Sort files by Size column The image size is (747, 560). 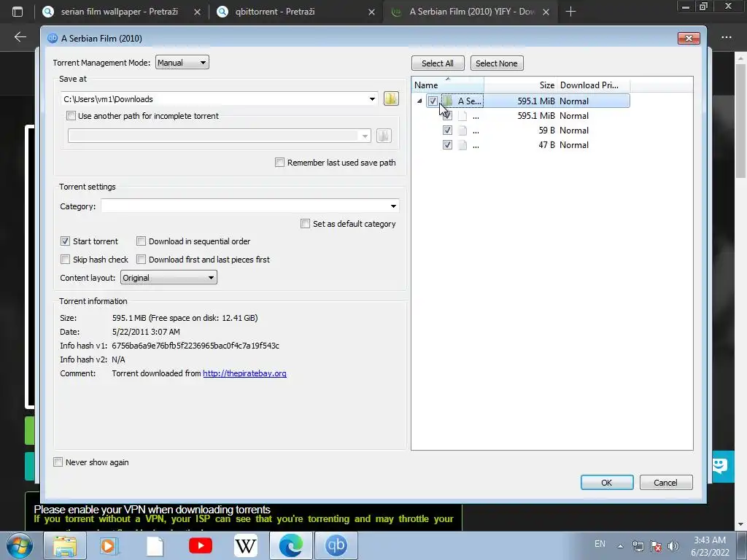(x=521, y=85)
